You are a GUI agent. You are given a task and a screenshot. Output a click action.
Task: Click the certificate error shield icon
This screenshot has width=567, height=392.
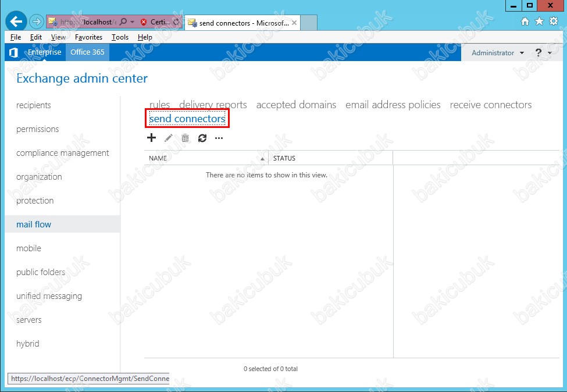click(144, 22)
